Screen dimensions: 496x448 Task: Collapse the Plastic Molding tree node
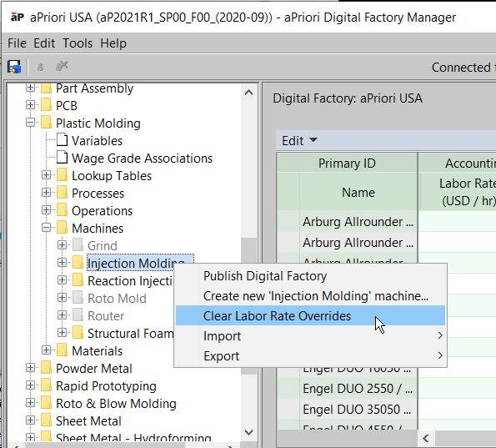click(30, 122)
